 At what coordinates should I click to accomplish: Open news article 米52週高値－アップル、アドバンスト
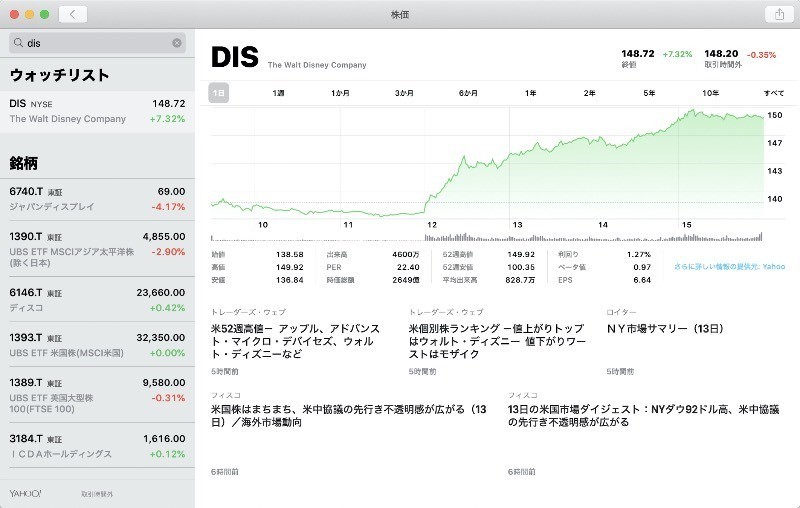296,341
